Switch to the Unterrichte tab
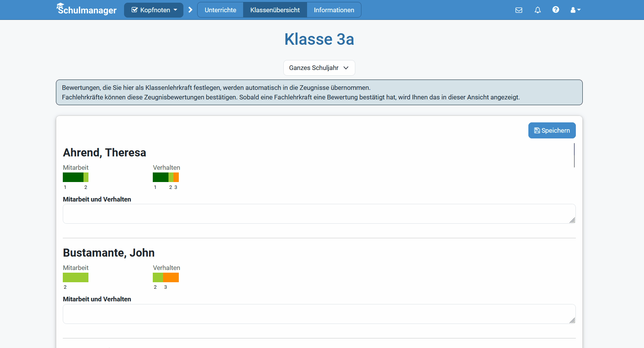 pos(220,10)
